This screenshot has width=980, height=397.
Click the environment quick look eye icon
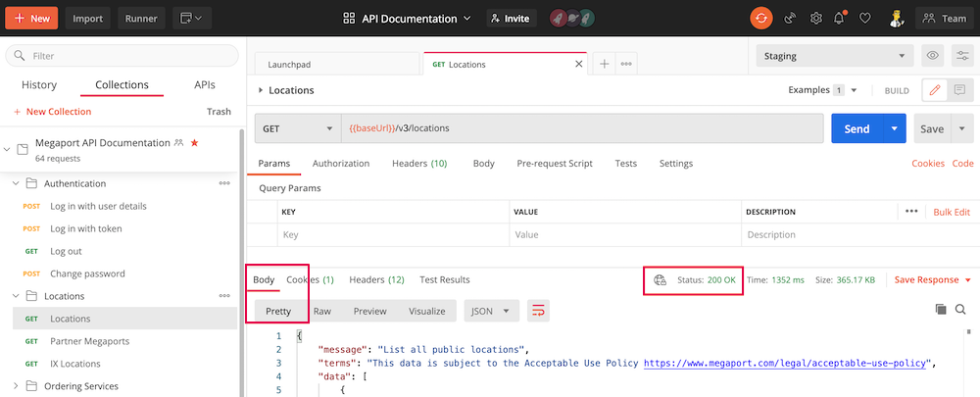pos(933,56)
